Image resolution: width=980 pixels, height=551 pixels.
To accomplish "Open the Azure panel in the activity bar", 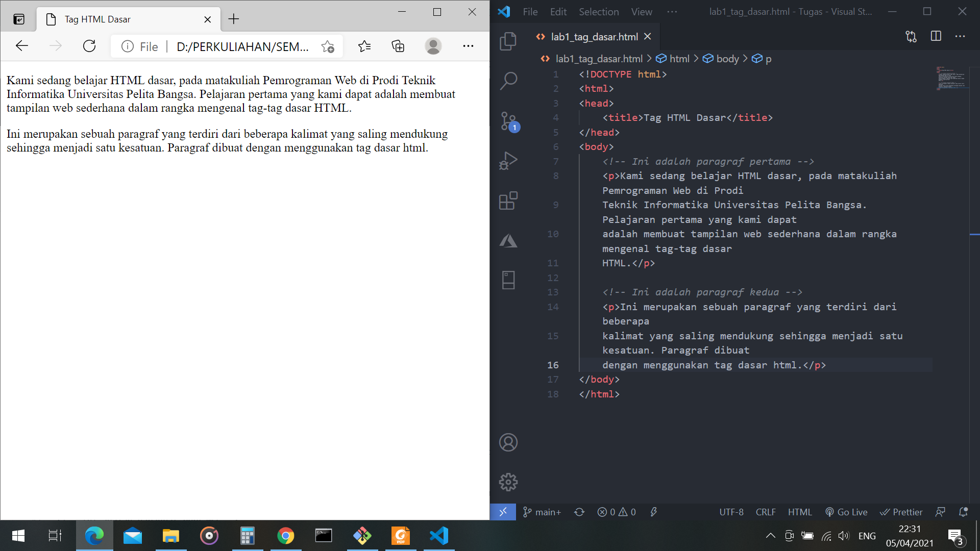I will click(x=508, y=240).
